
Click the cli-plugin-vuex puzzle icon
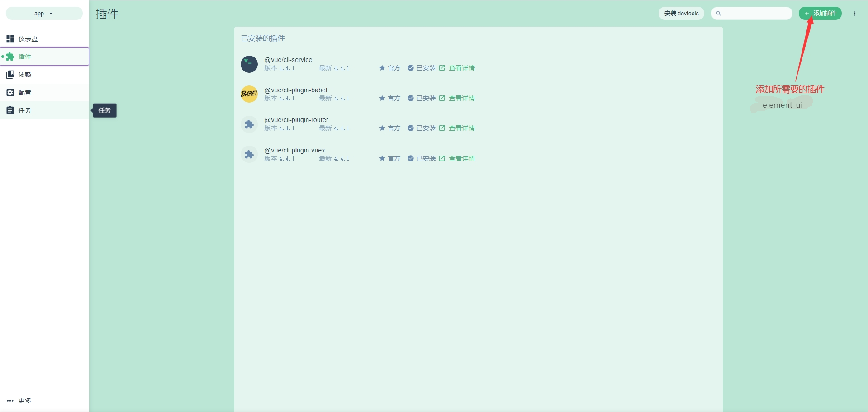249,155
